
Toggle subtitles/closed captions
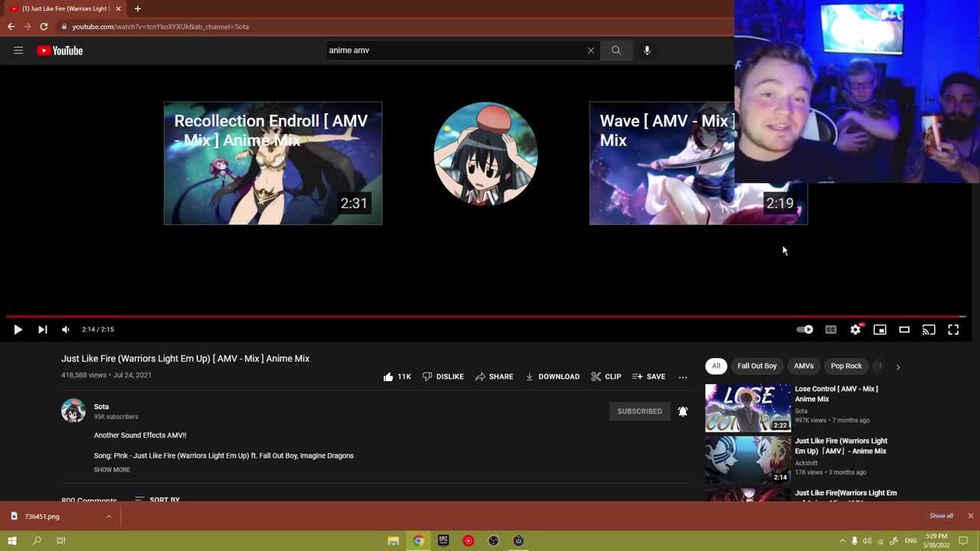pos(831,330)
